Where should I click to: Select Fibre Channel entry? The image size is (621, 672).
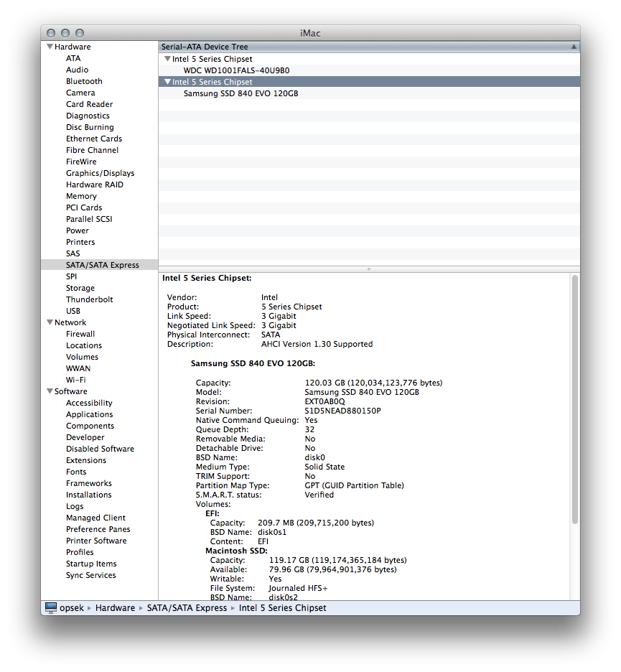coord(92,150)
